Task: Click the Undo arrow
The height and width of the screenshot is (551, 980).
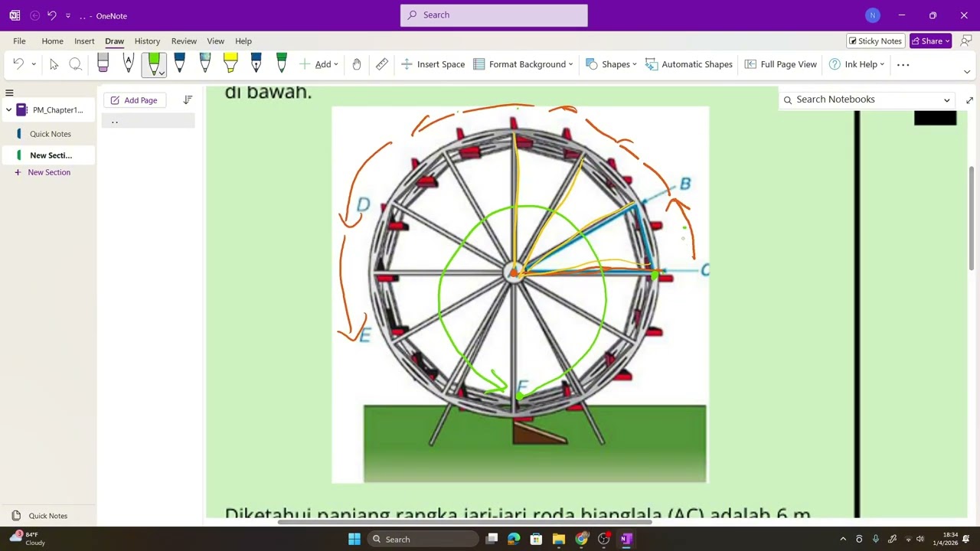Action: (x=18, y=64)
